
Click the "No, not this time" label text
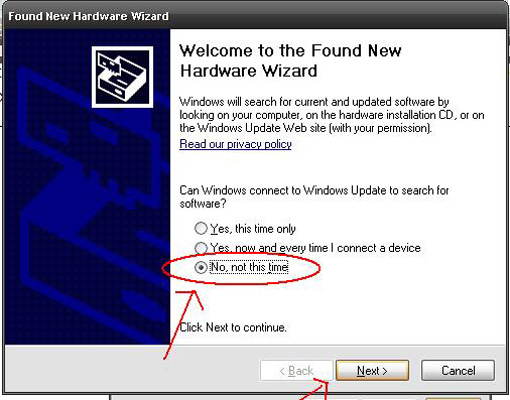pyautogui.click(x=249, y=267)
